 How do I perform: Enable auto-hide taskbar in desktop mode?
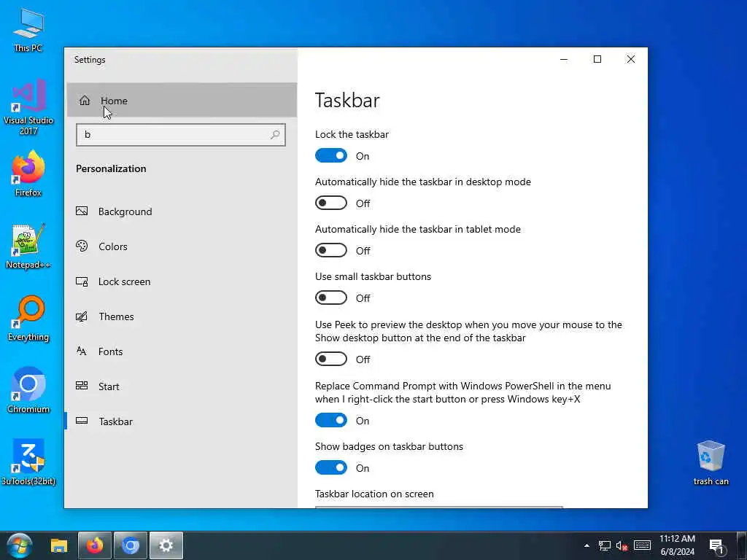pos(331,203)
